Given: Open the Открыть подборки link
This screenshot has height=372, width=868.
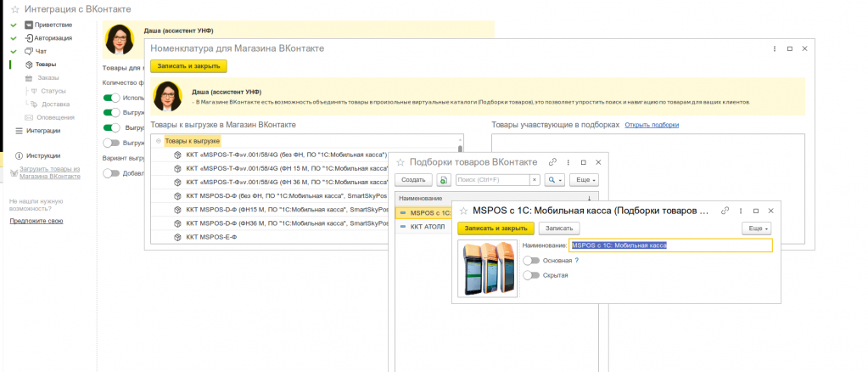Looking at the screenshot, I should click(652, 126).
